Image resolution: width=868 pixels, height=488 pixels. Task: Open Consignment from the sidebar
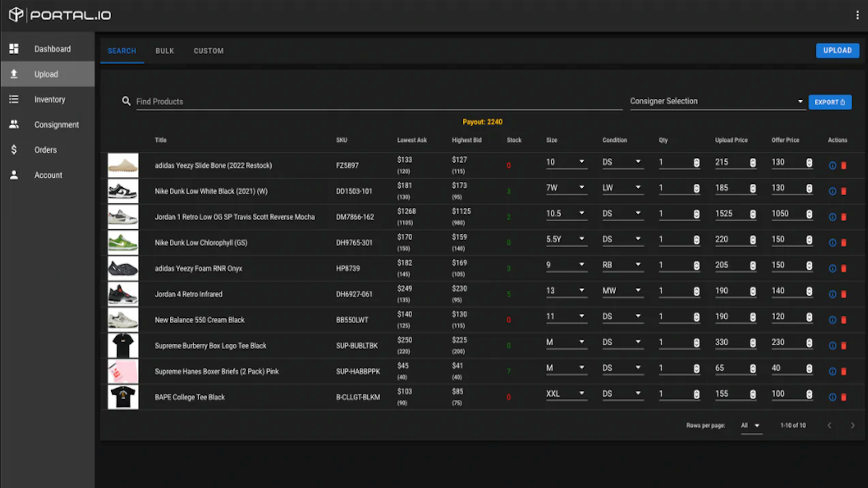click(x=48, y=125)
